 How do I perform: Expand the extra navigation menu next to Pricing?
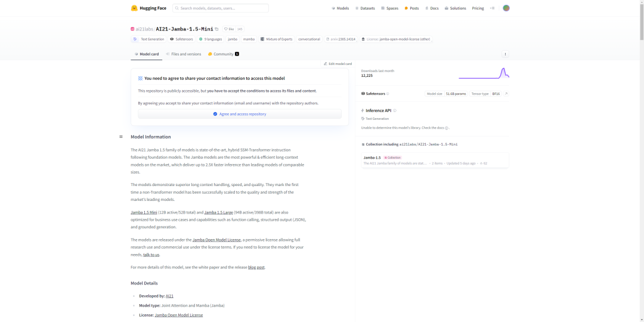pos(492,8)
